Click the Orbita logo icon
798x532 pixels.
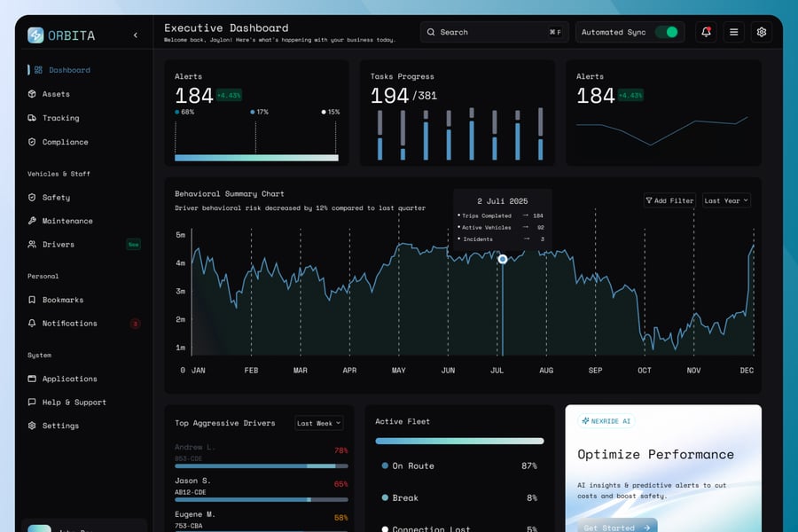click(35, 35)
